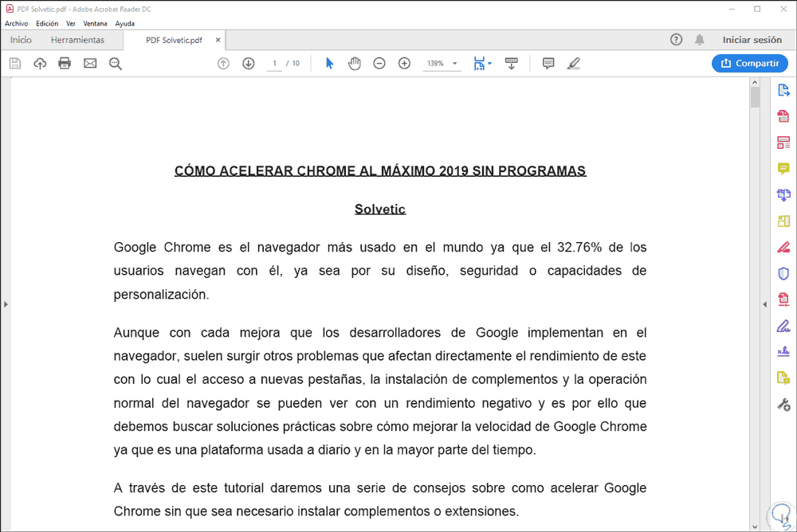Open Compress PDF tool in sidebar

coord(783,299)
